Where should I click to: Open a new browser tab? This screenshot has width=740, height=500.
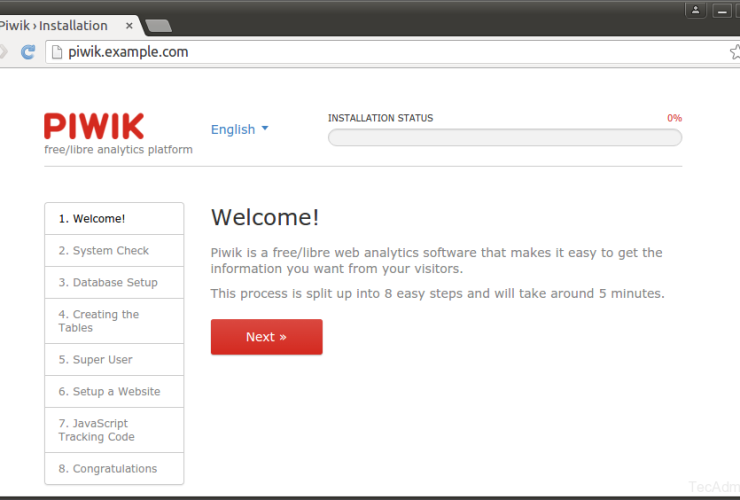(x=157, y=26)
